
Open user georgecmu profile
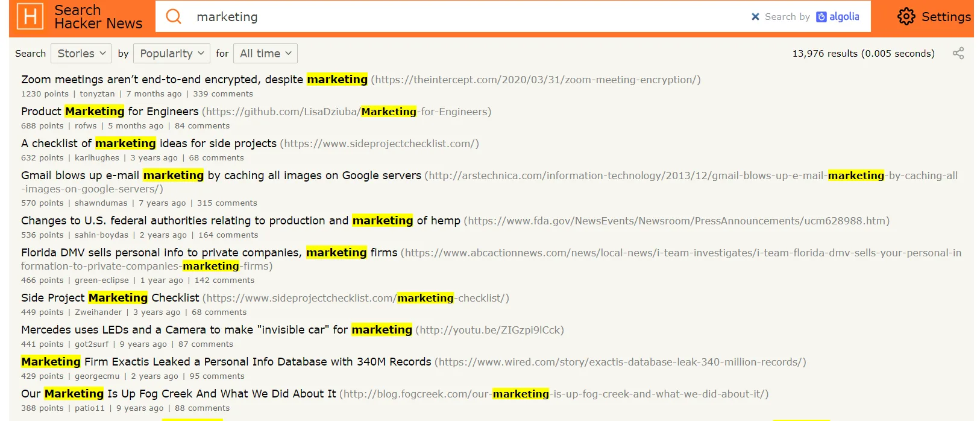[x=97, y=376]
